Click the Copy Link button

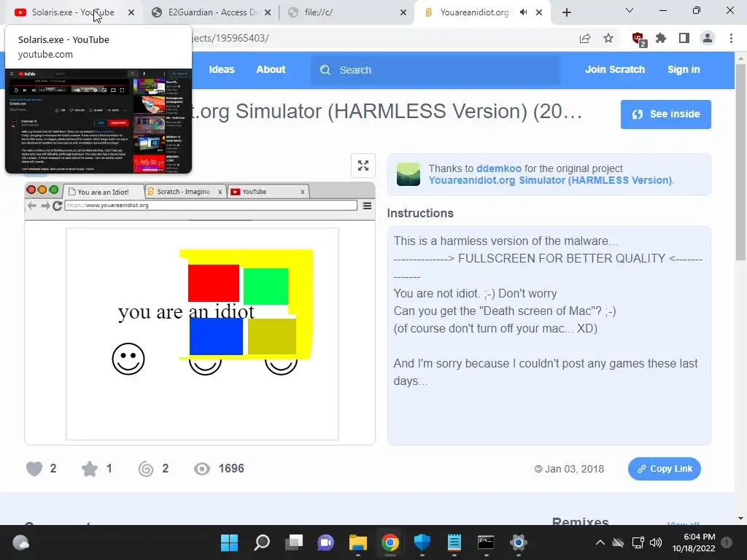(x=664, y=469)
